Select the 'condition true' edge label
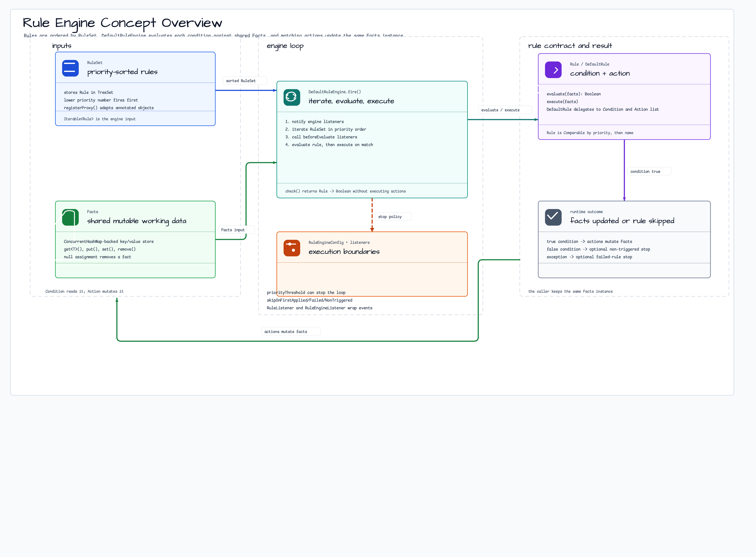Viewport: 756px width, 557px height. 649,171
